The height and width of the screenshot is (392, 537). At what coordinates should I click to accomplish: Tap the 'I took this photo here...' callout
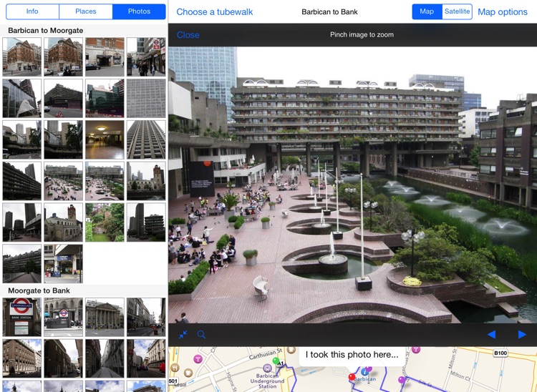click(x=352, y=355)
